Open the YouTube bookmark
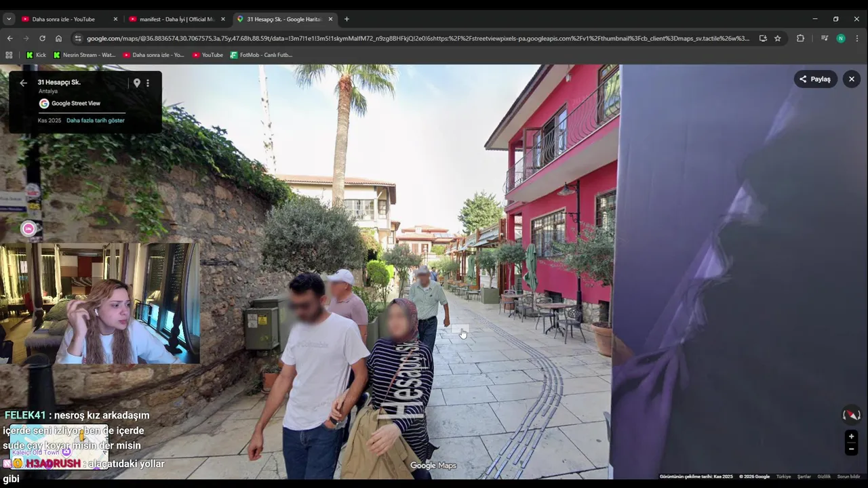Screen dimensions: 868x488 pos(208,55)
